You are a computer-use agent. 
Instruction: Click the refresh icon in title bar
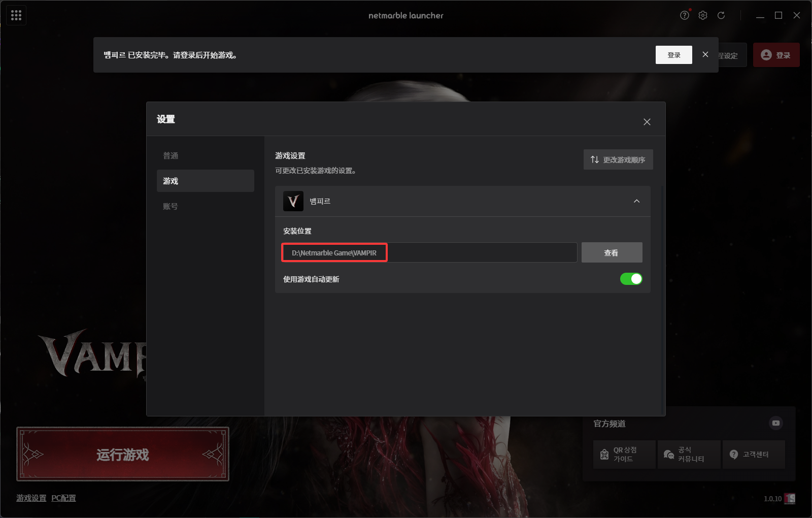click(x=721, y=15)
